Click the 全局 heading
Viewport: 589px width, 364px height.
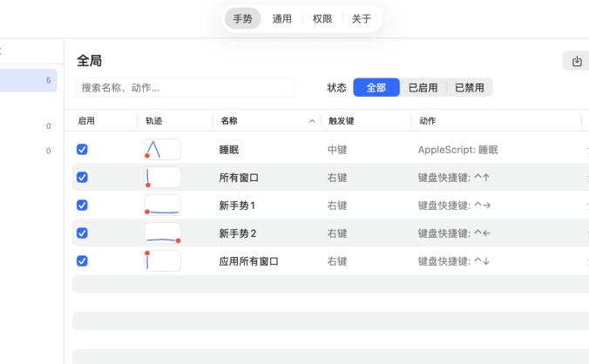point(90,60)
